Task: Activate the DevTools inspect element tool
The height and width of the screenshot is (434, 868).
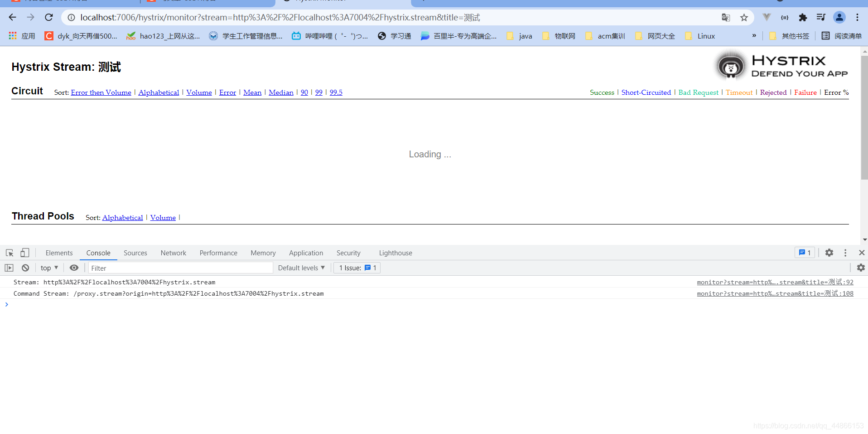Action: tap(10, 253)
